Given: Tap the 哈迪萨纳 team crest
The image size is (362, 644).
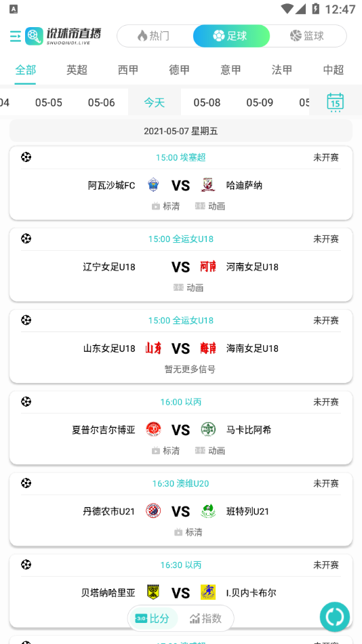Looking at the screenshot, I should coord(208,185).
